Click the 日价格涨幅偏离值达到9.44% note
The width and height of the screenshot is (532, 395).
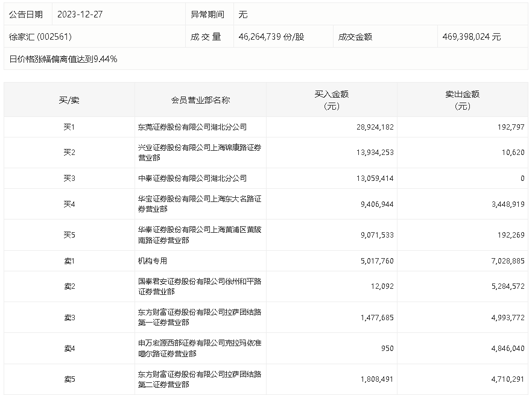pyautogui.click(x=63, y=59)
